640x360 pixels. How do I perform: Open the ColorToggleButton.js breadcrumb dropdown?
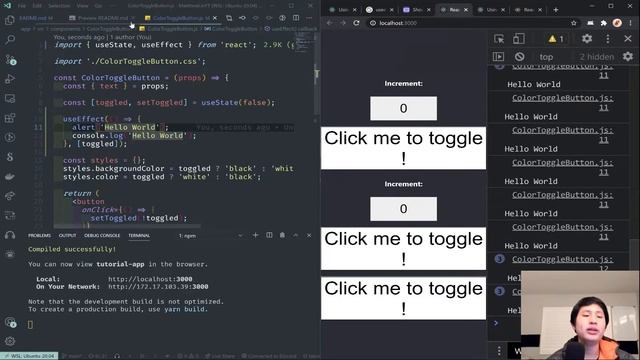coord(169,29)
